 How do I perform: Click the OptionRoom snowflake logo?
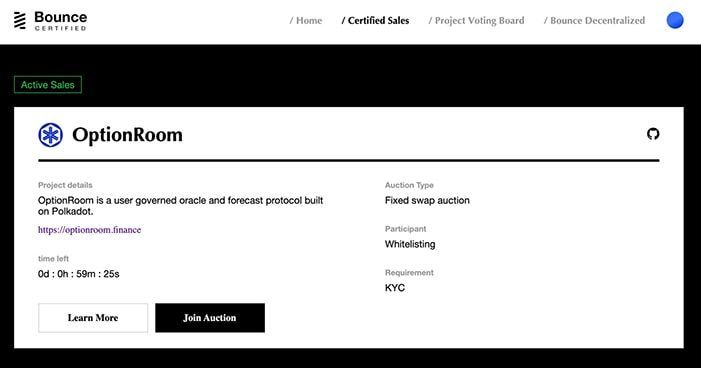tap(51, 135)
